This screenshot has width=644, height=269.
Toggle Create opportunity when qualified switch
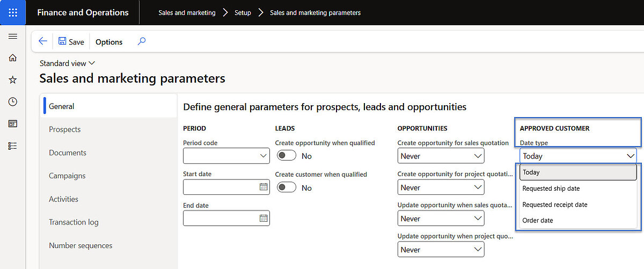[x=287, y=156]
